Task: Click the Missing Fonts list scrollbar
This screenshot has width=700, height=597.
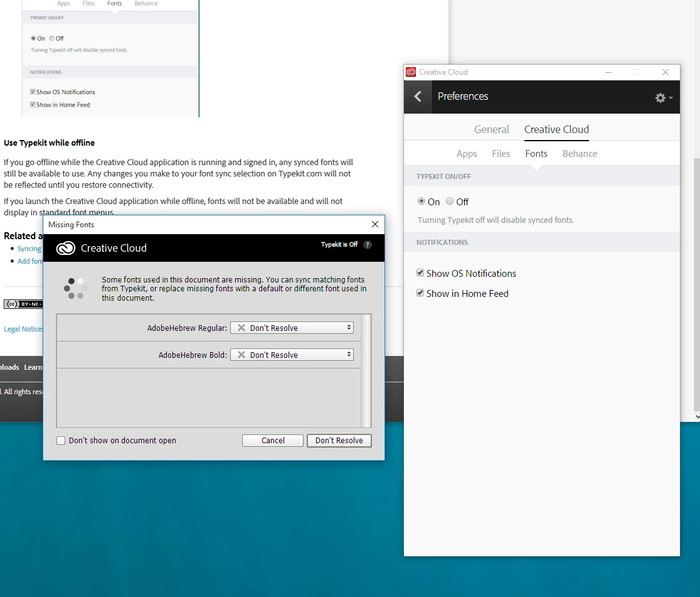Action: pos(366,371)
